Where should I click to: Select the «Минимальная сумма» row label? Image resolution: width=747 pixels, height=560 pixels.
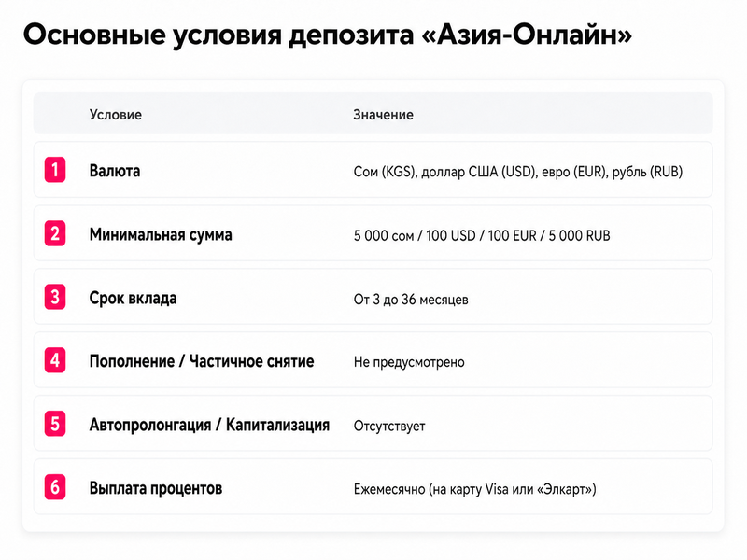(x=161, y=234)
